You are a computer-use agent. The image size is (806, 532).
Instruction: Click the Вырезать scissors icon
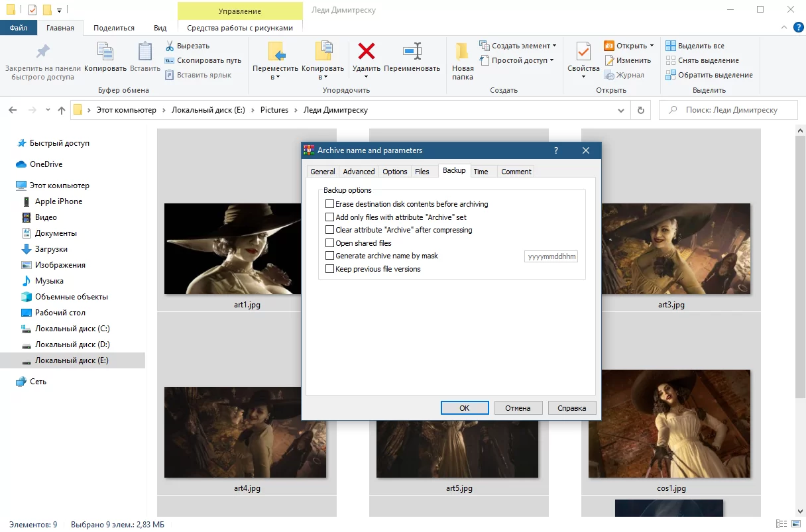coord(170,46)
